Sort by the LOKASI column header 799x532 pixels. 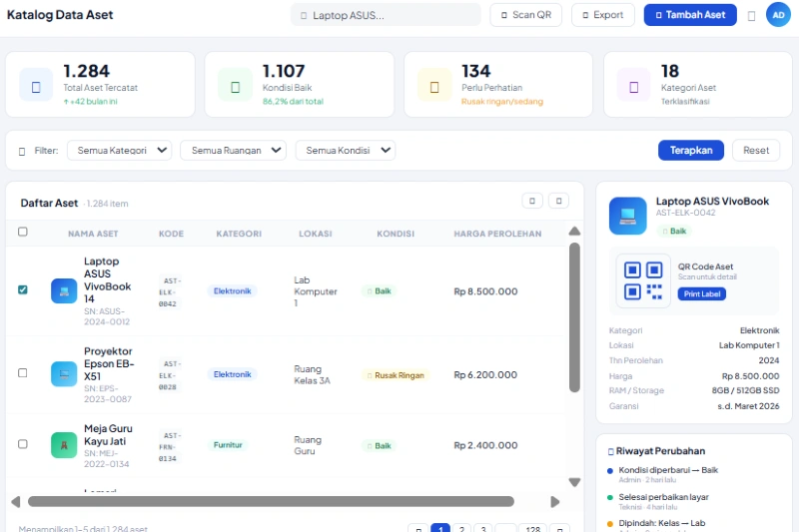(316, 234)
